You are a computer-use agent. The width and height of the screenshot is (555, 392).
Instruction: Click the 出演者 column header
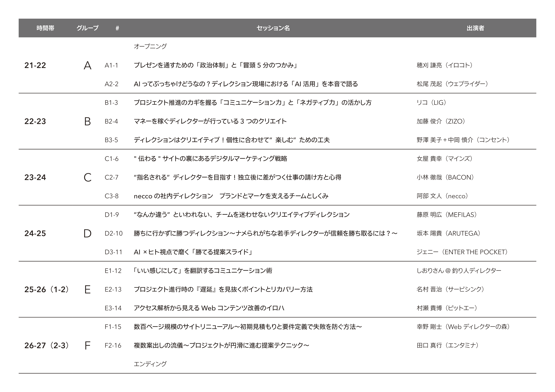[475, 28]
